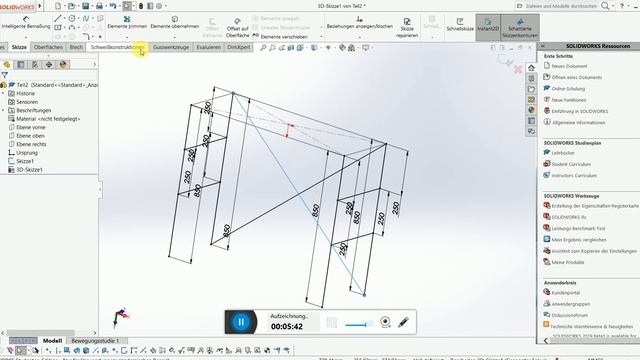Save the document with disk icon

[x=85, y=6]
